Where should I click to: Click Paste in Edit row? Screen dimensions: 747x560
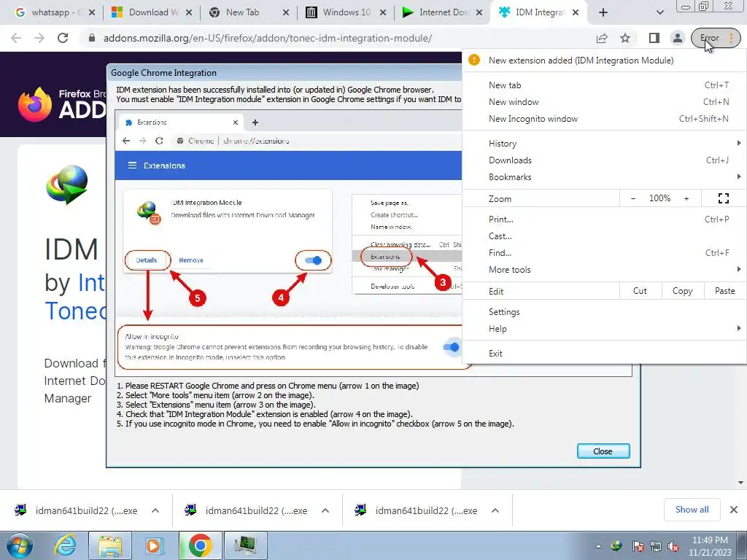724,291
